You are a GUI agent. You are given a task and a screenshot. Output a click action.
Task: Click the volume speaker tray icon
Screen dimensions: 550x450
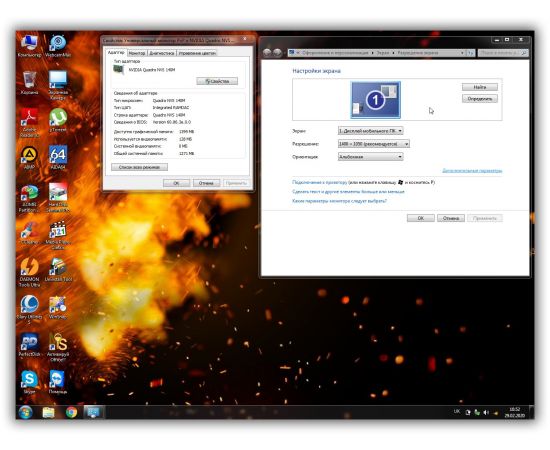(486, 413)
